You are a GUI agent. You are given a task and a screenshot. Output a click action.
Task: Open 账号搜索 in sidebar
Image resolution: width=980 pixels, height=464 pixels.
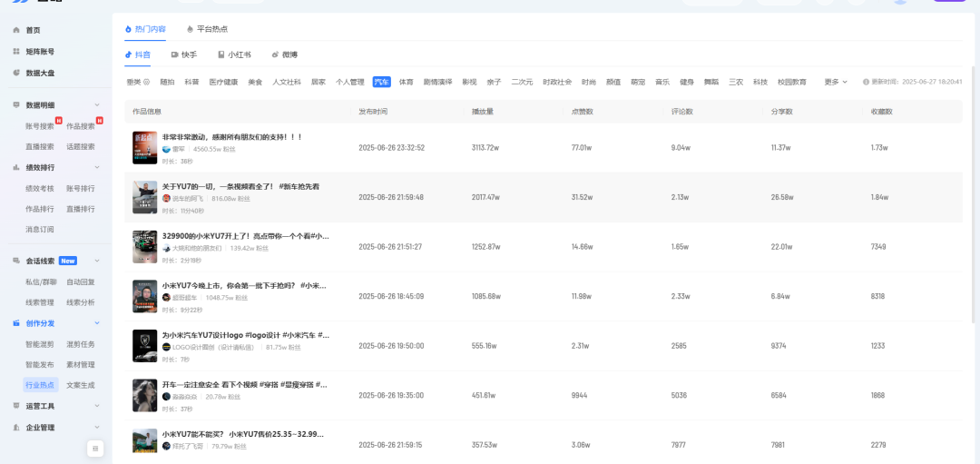pos(40,125)
